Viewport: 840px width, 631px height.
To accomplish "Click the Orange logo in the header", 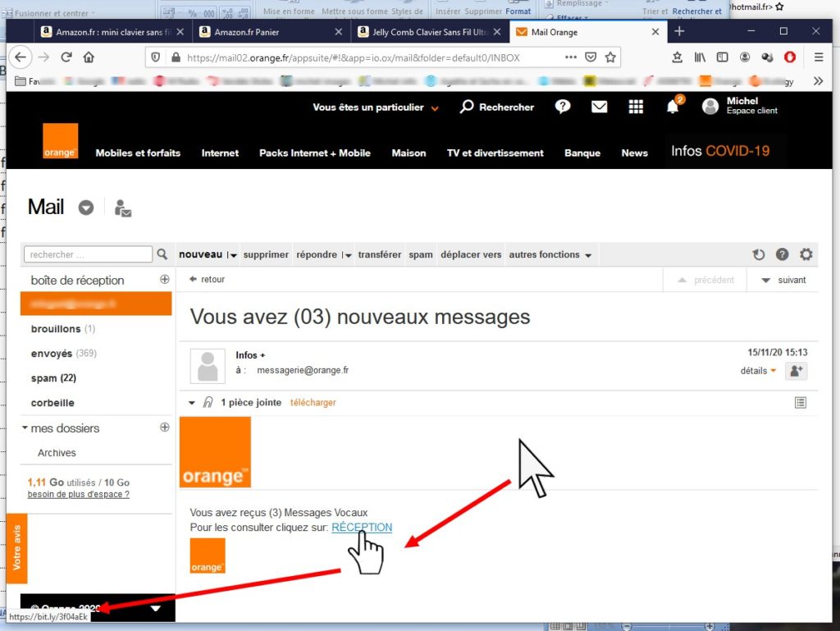I will tap(61, 141).
